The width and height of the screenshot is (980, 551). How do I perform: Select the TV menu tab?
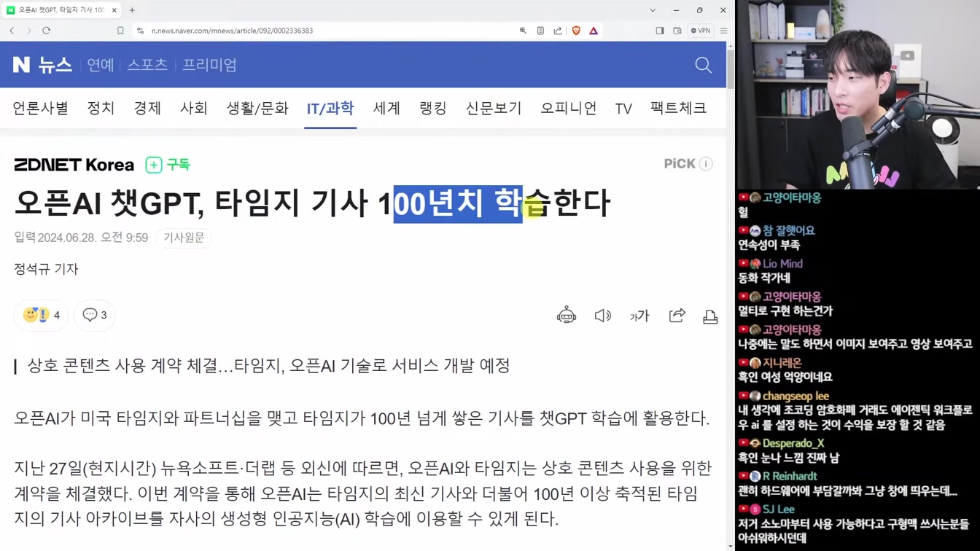point(623,109)
